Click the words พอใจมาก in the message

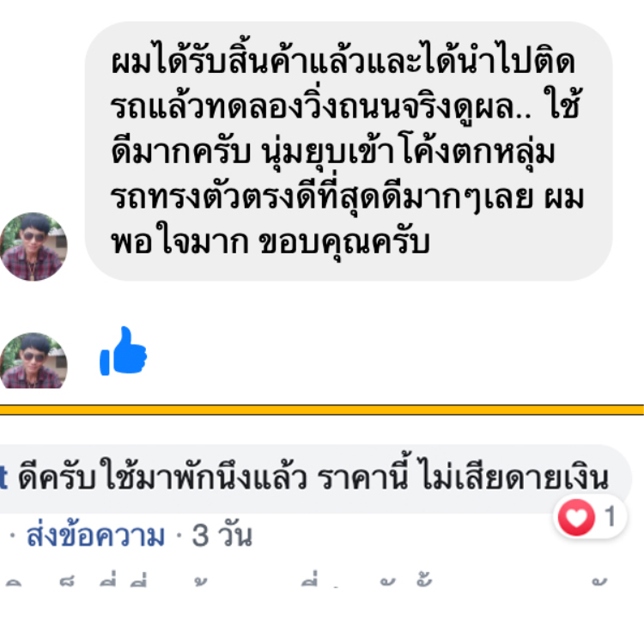180,240
